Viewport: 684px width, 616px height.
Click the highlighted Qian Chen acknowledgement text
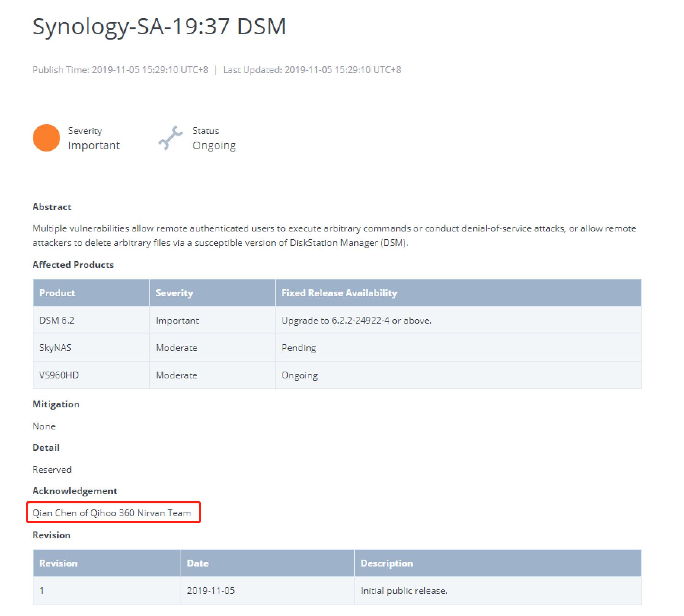(x=112, y=513)
